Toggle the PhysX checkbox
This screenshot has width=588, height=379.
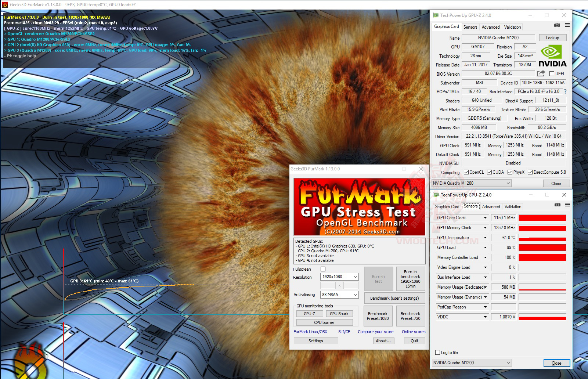pos(510,172)
